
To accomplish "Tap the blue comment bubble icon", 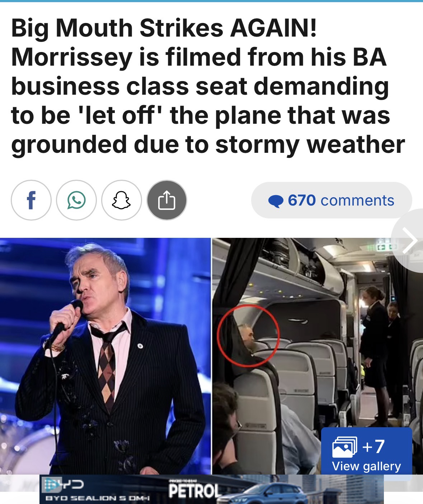I will (x=276, y=201).
